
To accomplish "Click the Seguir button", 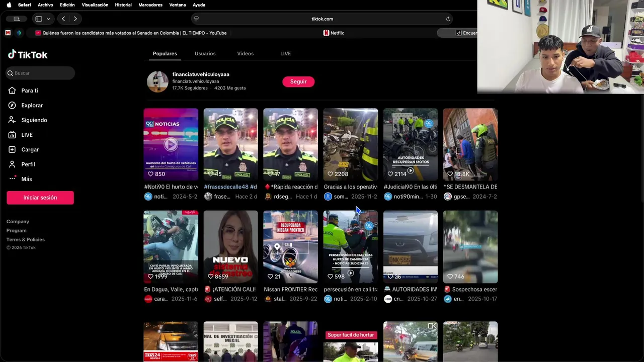I will pyautogui.click(x=298, y=81).
